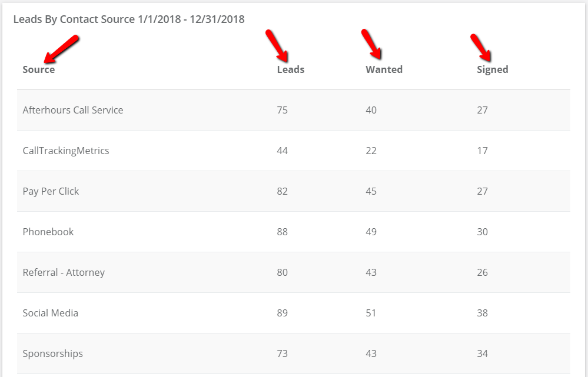Open the Pay Per Click row
Screen dimensions: 588x377
coord(294,191)
